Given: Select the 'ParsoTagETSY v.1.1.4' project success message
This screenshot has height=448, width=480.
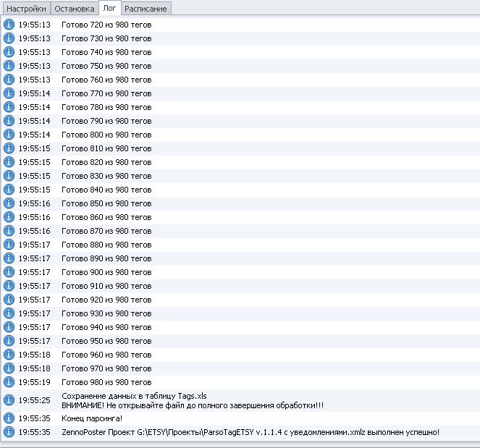Looking at the screenshot, I should [x=250, y=432].
